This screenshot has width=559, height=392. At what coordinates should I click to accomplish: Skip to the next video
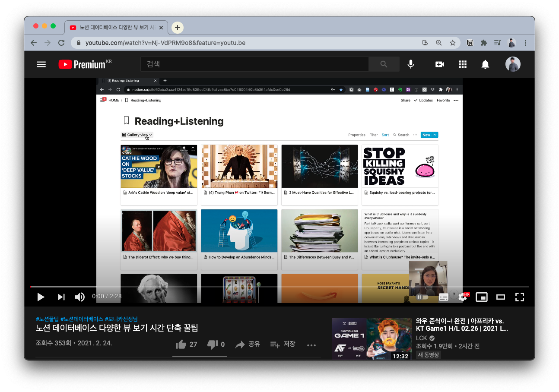61,297
